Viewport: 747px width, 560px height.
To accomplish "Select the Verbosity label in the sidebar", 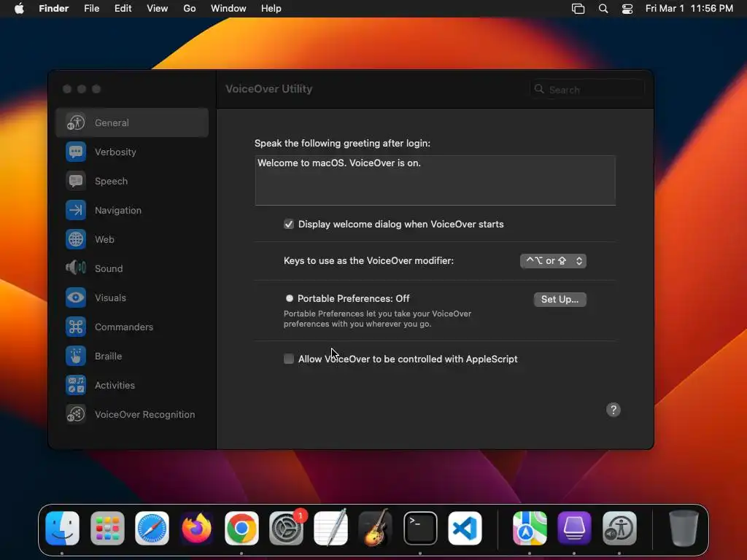I will coord(115,152).
